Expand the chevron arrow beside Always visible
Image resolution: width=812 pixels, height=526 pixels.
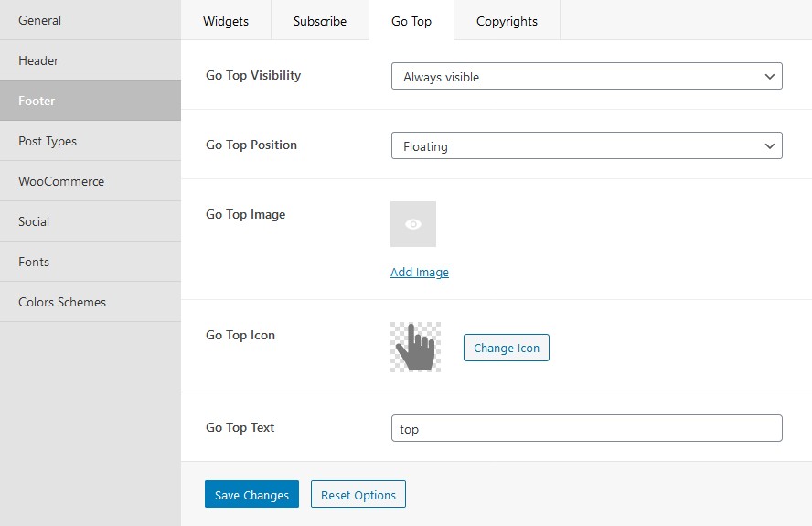click(770, 77)
